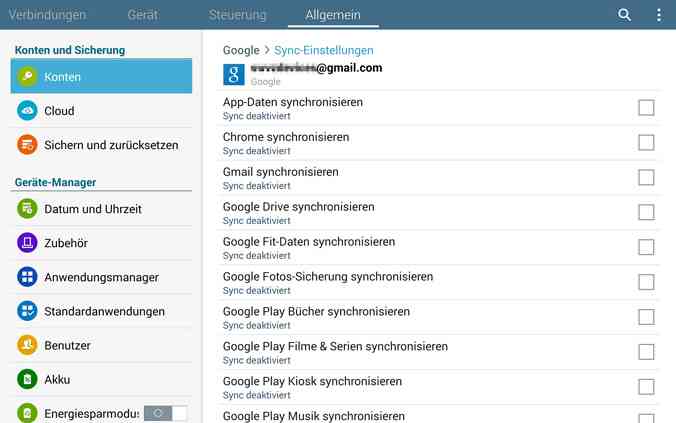
Task: Toggle the Energiesparmodus switch
Action: (166, 413)
